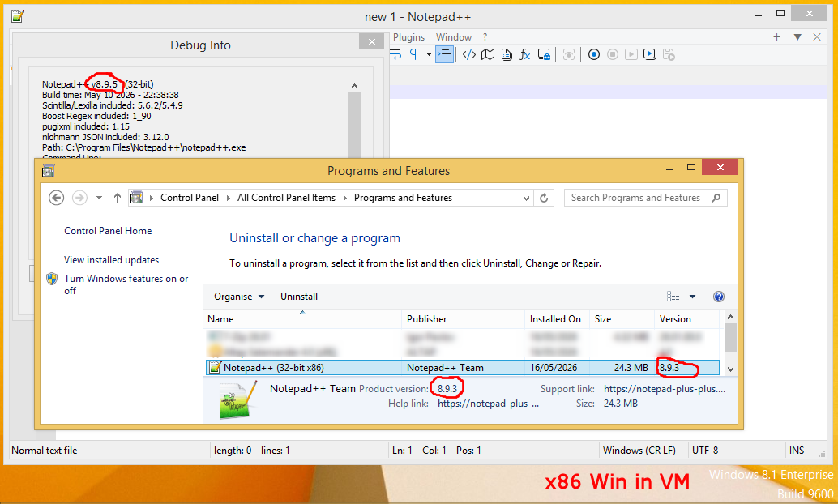This screenshot has width=838, height=504.
Task: Sort programs by the Version column header
Action: 686,319
